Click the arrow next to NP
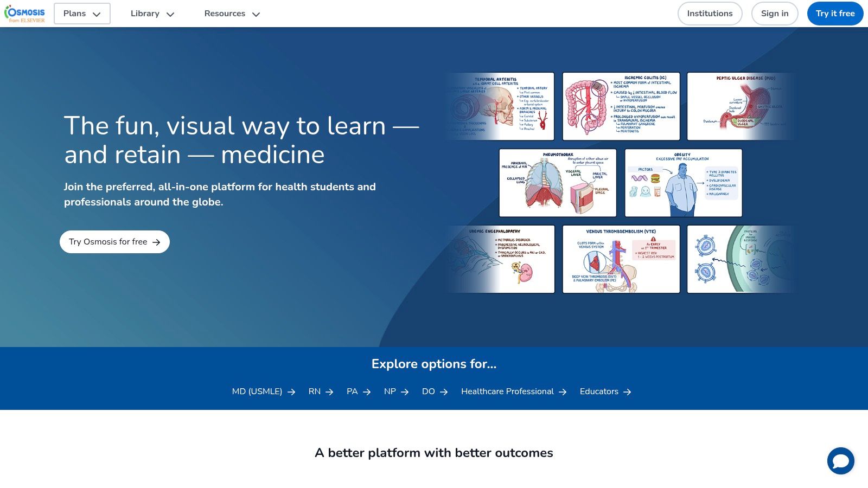This screenshot has height=488, width=868. coord(405,392)
